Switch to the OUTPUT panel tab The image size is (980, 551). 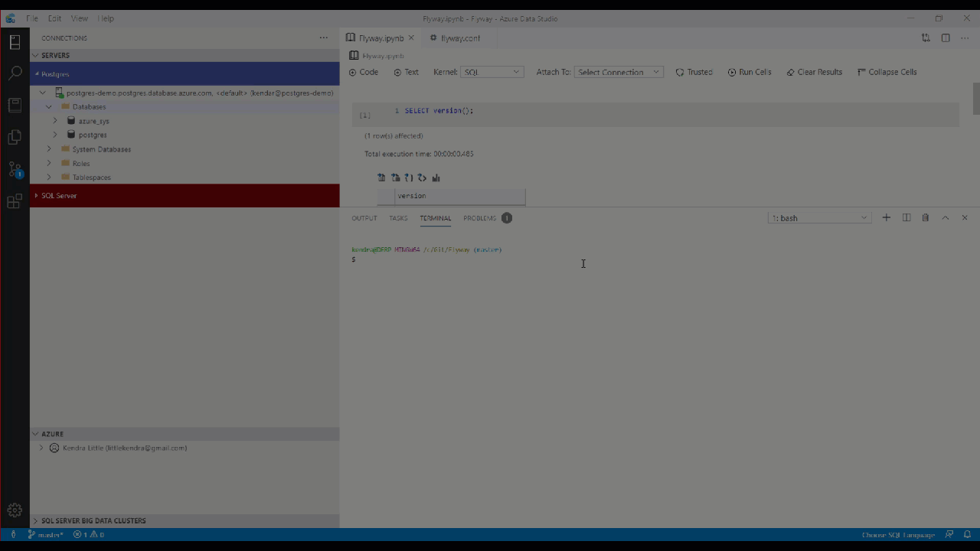point(364,218)
